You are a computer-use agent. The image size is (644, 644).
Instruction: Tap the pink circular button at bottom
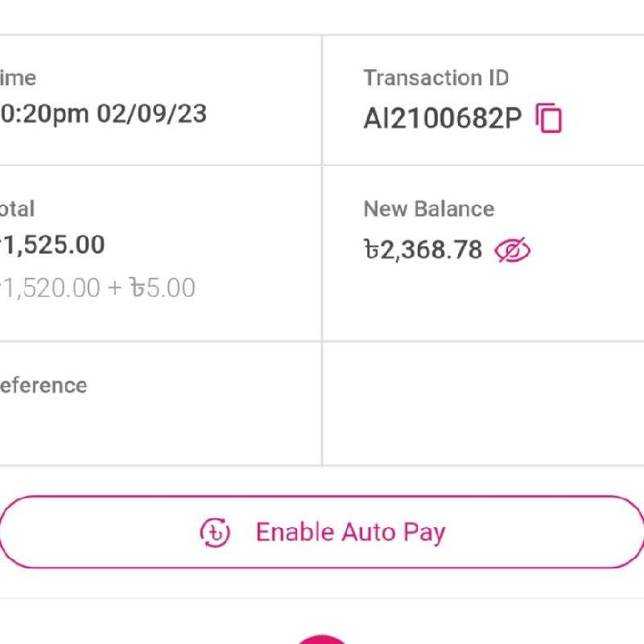pyautogui.click(x=322, y=639)
